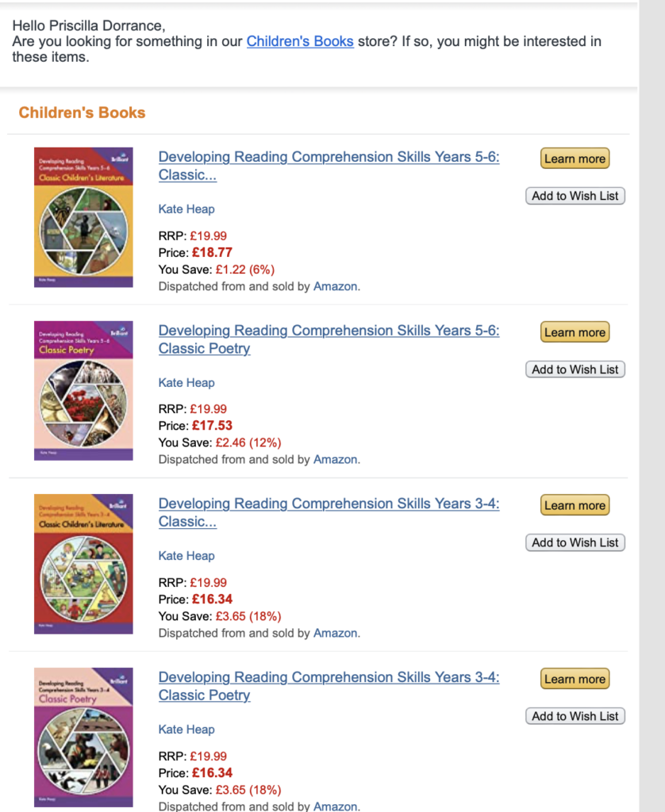This screenshot has width=665, height=812.
Task: Click the Years 3-4 Classic Poetry cover image
Action: point(83,737)
